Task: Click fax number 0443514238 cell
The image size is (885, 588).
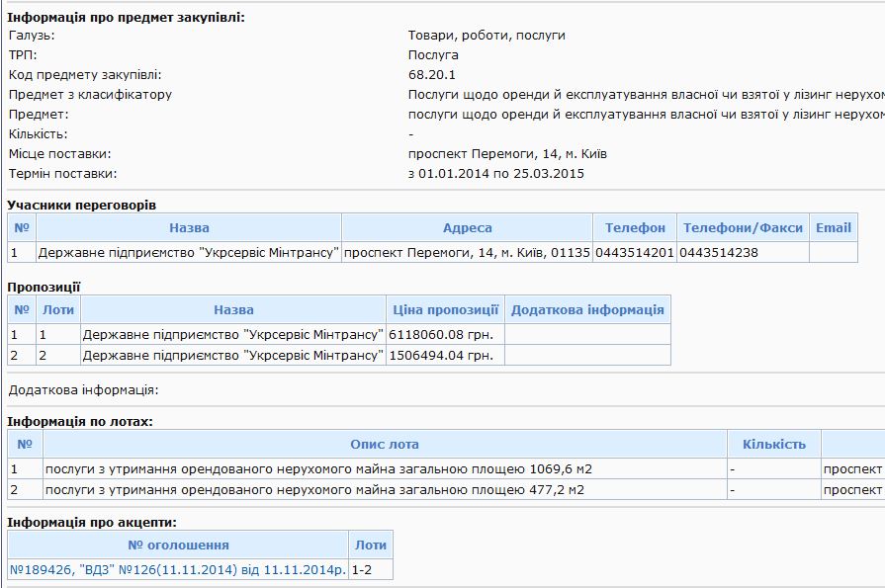Action: (719, 253)
